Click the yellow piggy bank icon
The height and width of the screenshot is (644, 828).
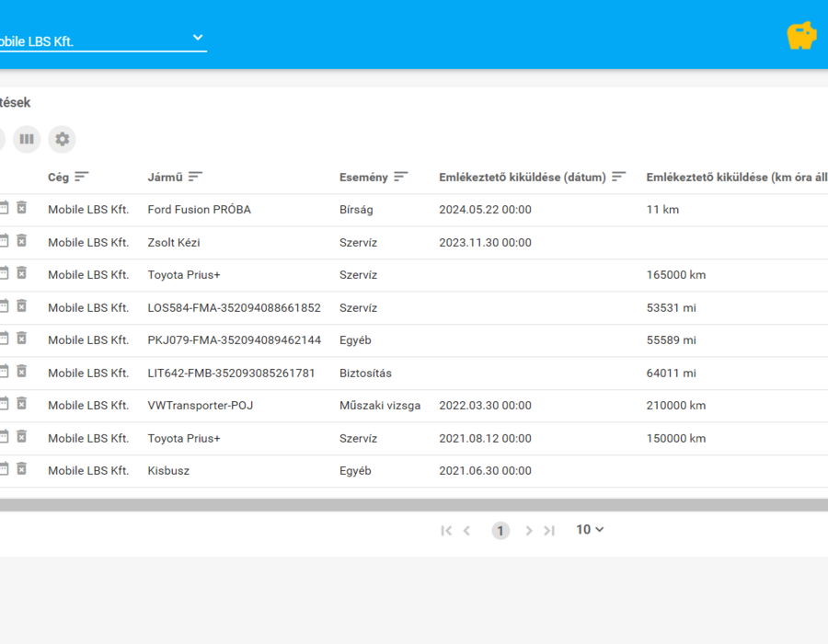801,36
